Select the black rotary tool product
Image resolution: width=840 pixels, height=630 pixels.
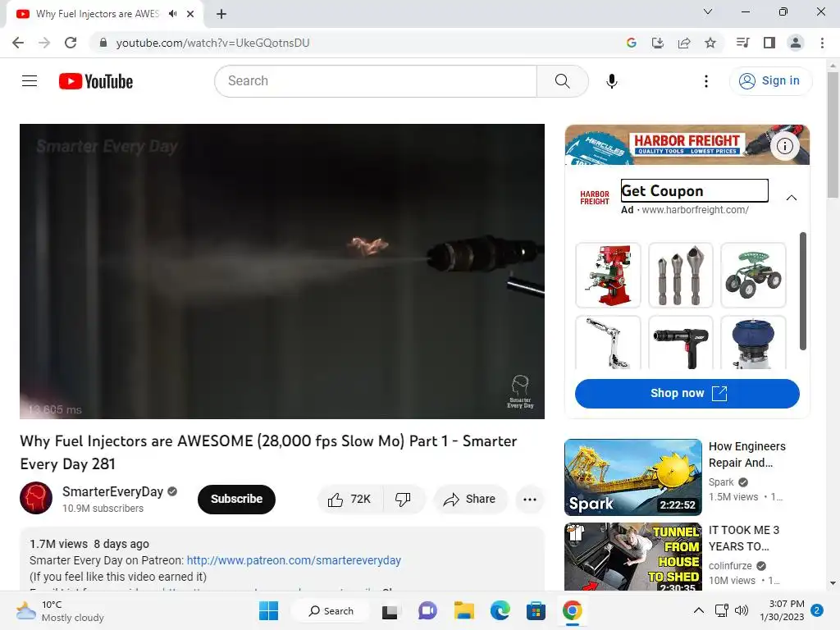680,343
